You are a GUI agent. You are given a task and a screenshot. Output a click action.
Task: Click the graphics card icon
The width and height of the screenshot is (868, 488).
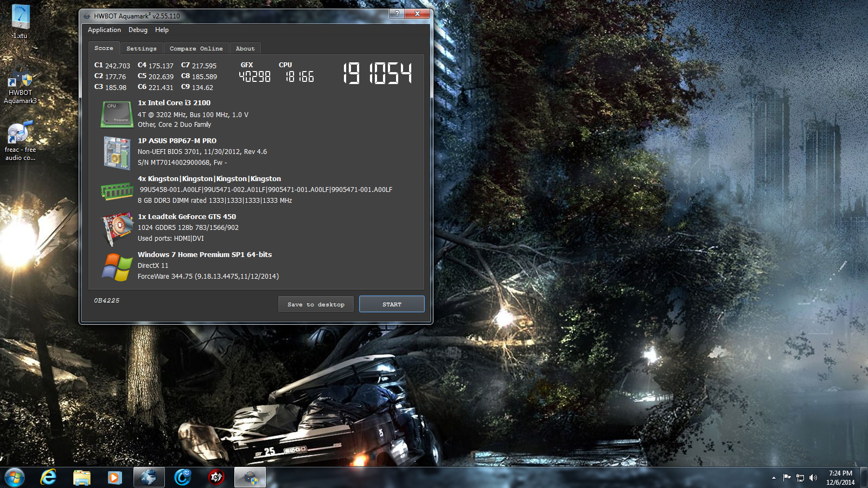[117, 228]
